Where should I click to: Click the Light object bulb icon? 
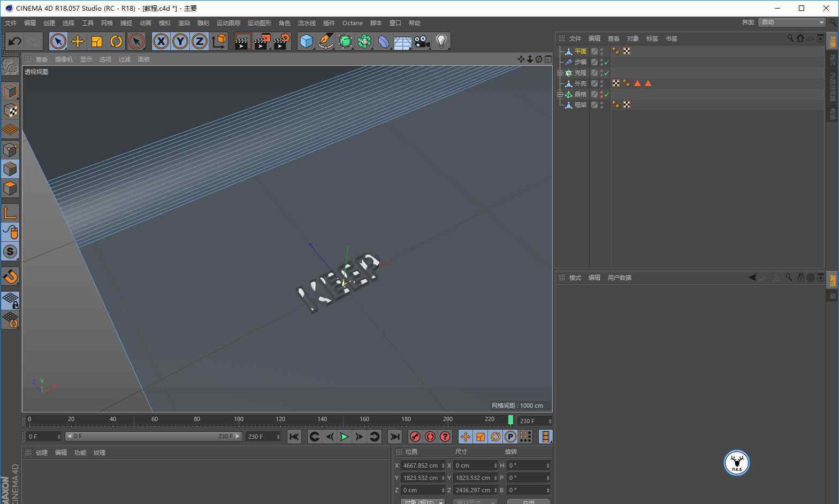pyautogui.click(x=441, y=41)
